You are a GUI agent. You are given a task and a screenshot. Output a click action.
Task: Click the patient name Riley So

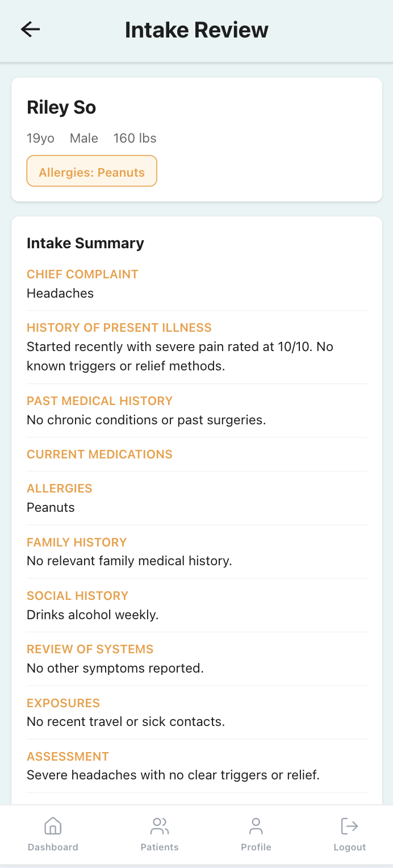click(61, 107)
